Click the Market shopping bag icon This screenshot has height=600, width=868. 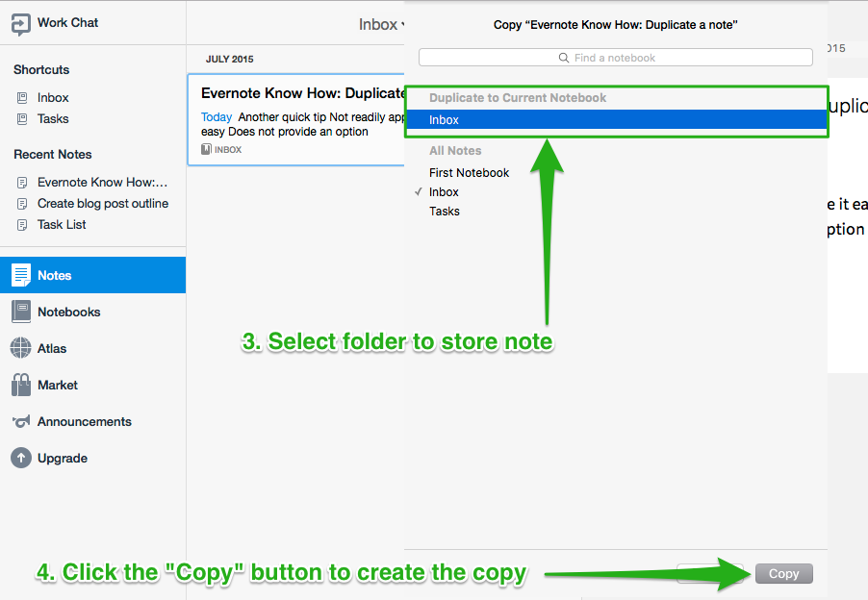21,385
